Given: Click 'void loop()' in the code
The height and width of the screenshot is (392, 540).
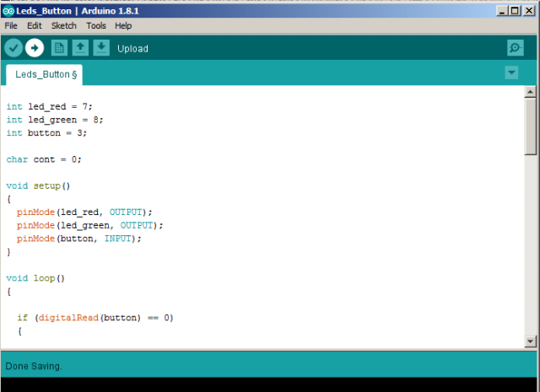Looking at the screenshot, I should point(35,278).
